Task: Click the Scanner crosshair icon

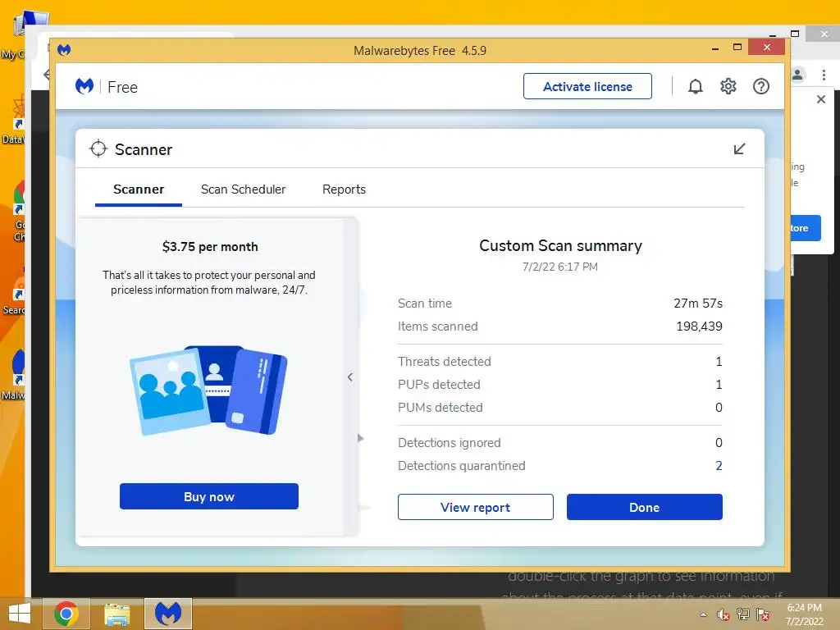Action: coord(98,149)
